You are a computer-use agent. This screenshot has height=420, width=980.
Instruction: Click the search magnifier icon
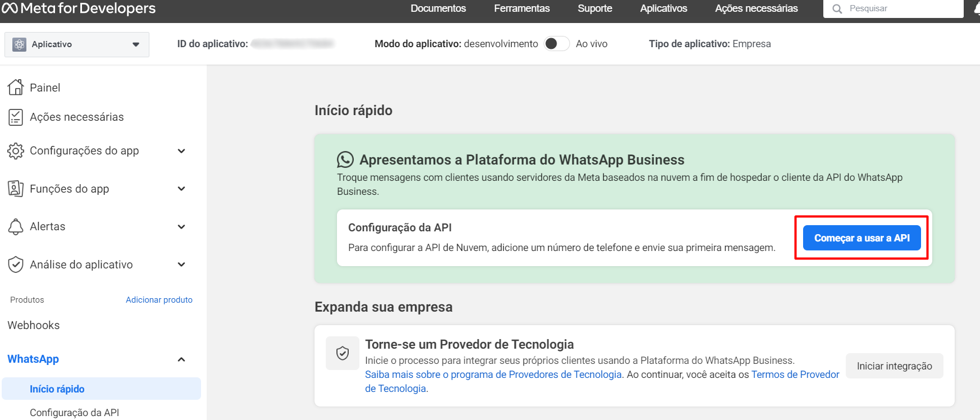pyautogui.click(x=837, y=9)
